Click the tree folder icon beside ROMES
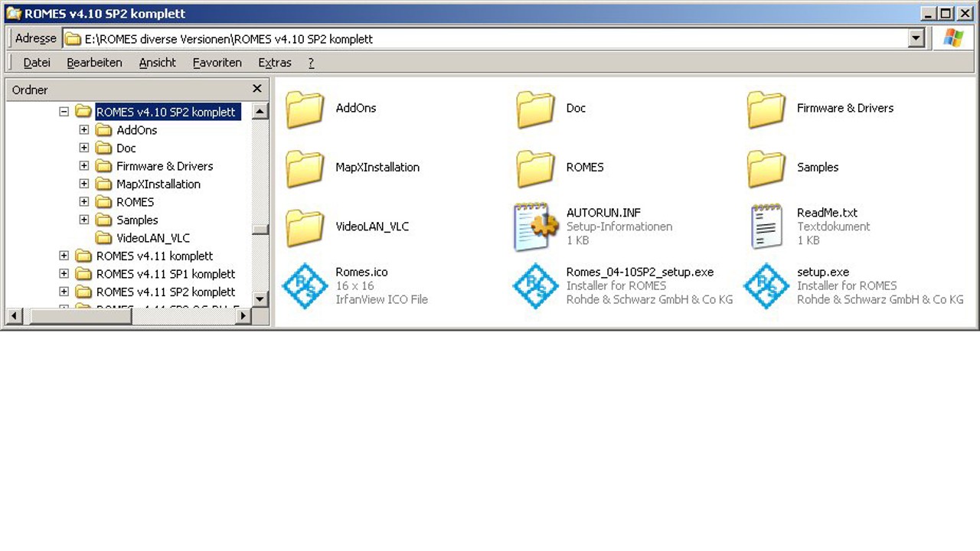This screenshot has height=551, width=980. click(x=103, y=202)
